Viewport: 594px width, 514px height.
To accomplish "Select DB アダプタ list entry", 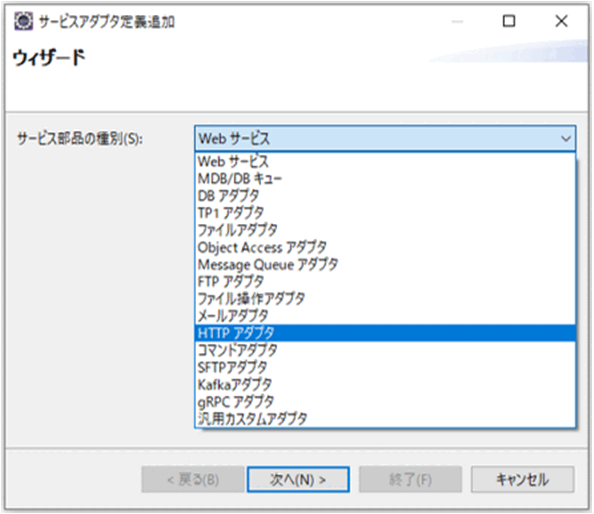I will coord(385,196).
